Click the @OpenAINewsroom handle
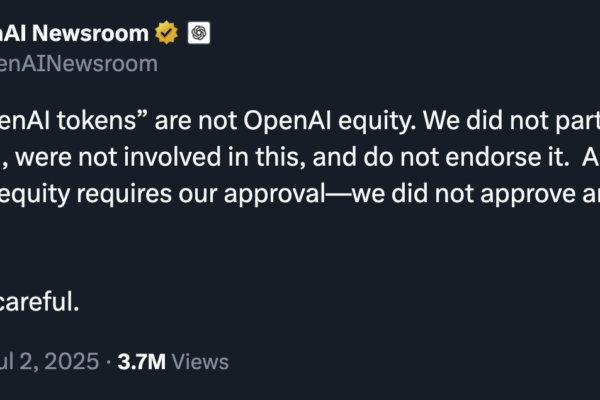Viewport: 600px width, 400px height. click(78, 64)
